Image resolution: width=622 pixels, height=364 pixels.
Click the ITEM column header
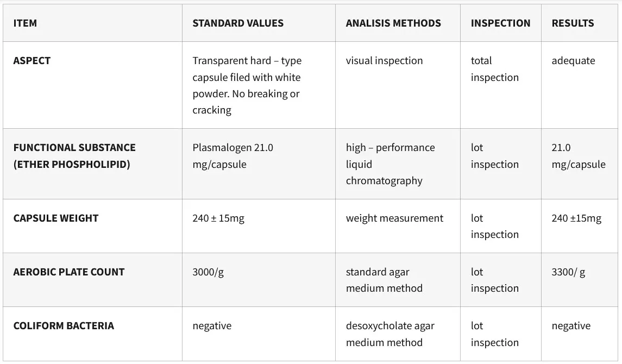pyautogui.click(x=25, y=23)
